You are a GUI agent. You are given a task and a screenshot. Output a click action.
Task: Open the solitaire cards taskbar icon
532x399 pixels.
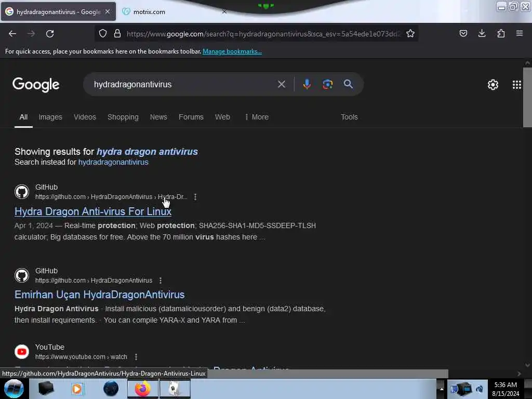[175, 389]
